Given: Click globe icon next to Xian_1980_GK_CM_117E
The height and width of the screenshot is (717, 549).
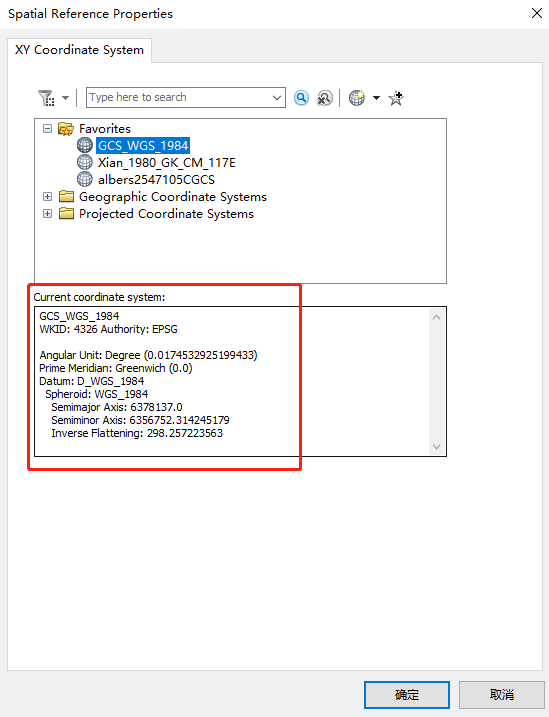Looking at the screenshot, I should point(85,162).
